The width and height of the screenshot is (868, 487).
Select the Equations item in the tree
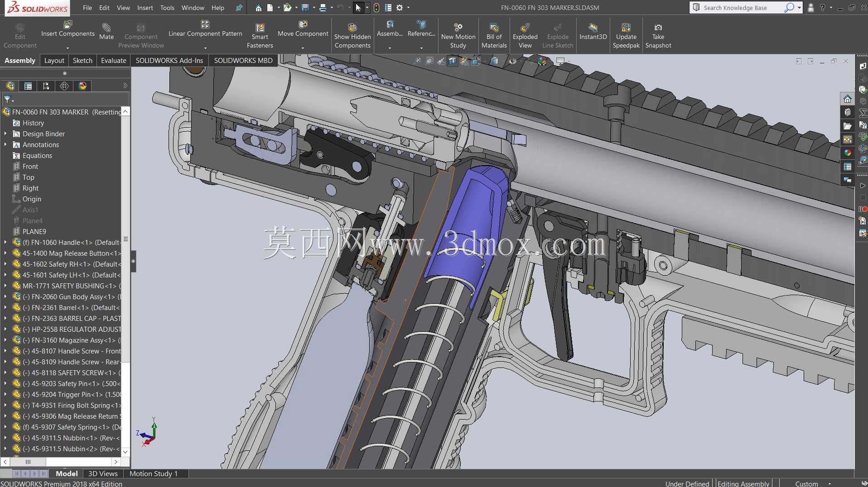37,156
